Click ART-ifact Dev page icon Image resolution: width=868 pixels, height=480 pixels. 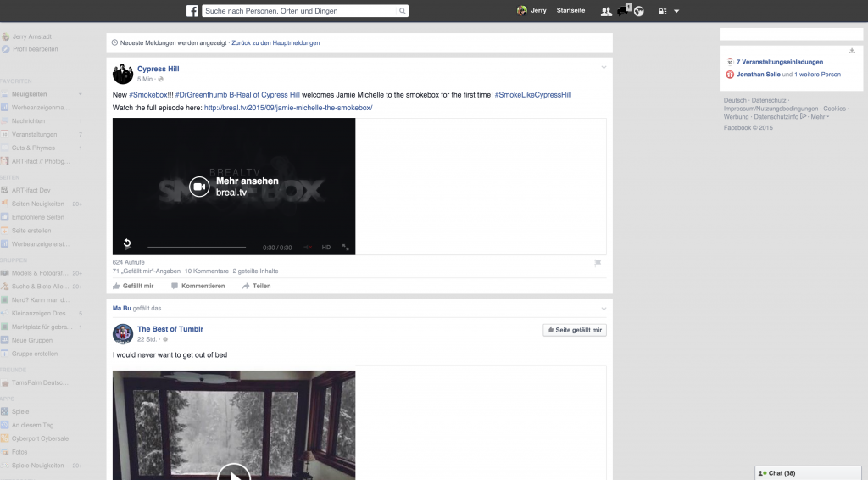point(4,190)
